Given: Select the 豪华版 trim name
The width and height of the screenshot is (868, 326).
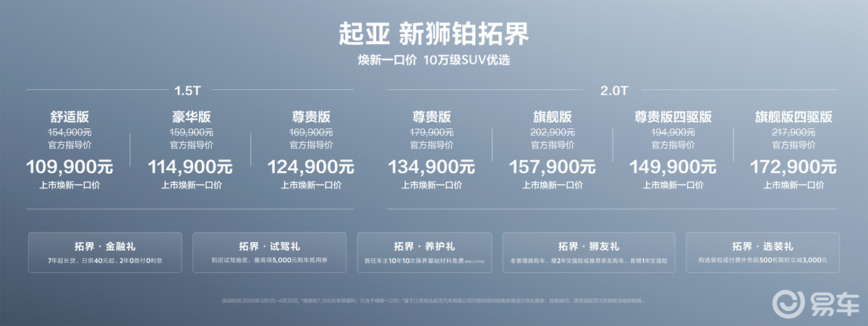Looking at the screenshot, I should pos(191,117).
